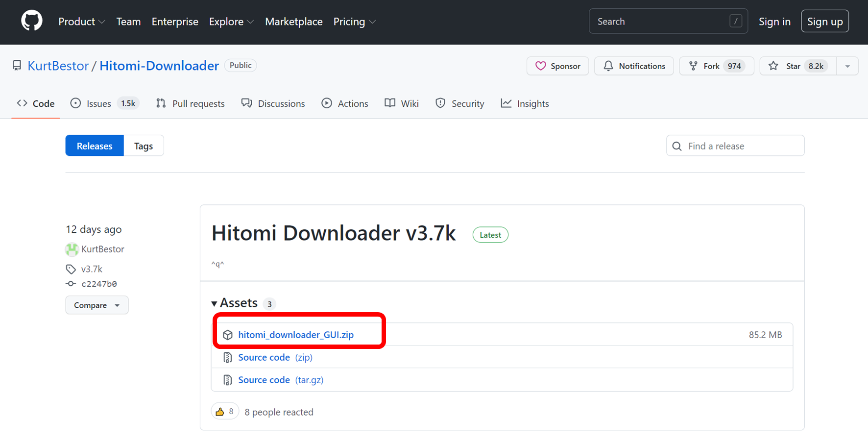Open the v3.7k tag link
The height and width of the screenshot is (445, 868).
click(92, 269)
